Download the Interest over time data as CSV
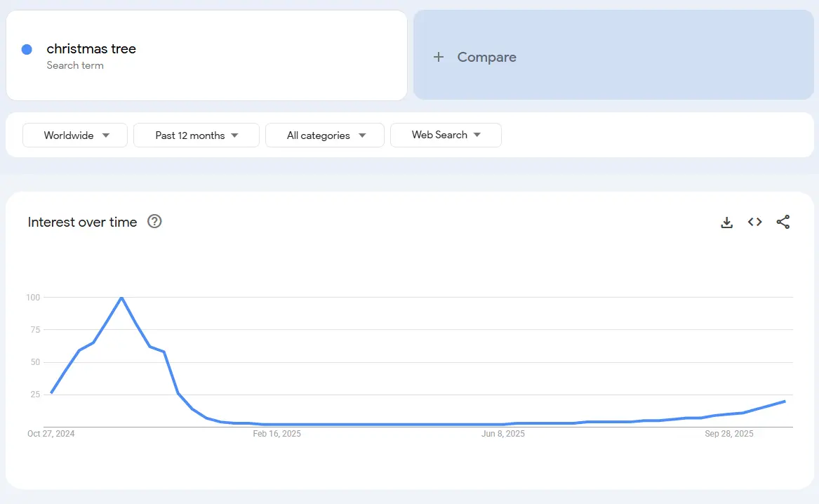Viewport: 819px width, 504px height. 726,222
